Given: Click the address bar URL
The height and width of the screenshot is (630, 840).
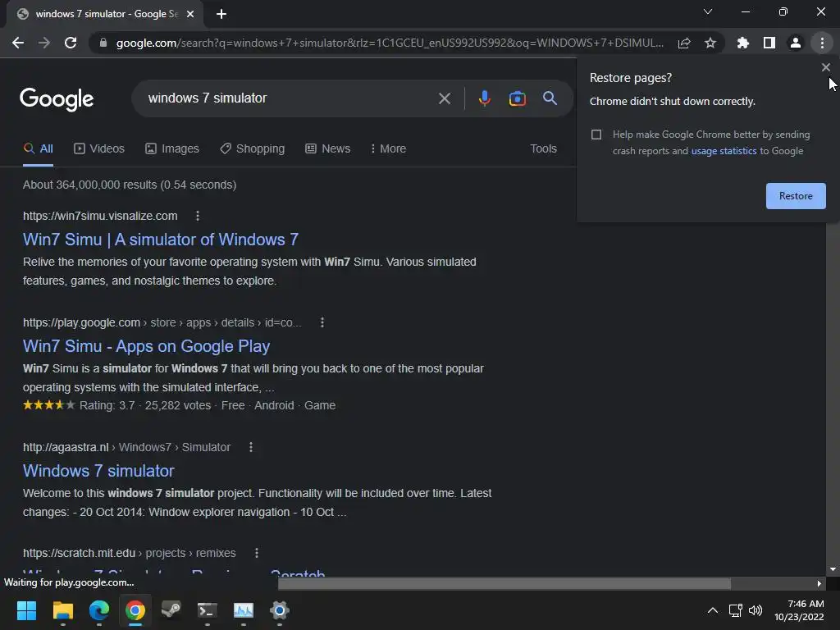Looking at the screenshot, I should [x=390, y=43].
